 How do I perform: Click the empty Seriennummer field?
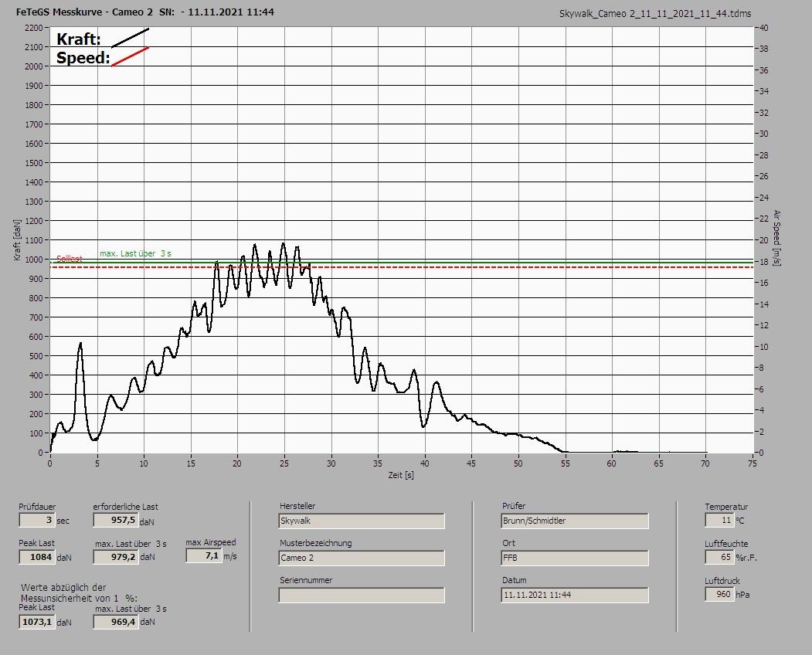[x=362, y=596]
